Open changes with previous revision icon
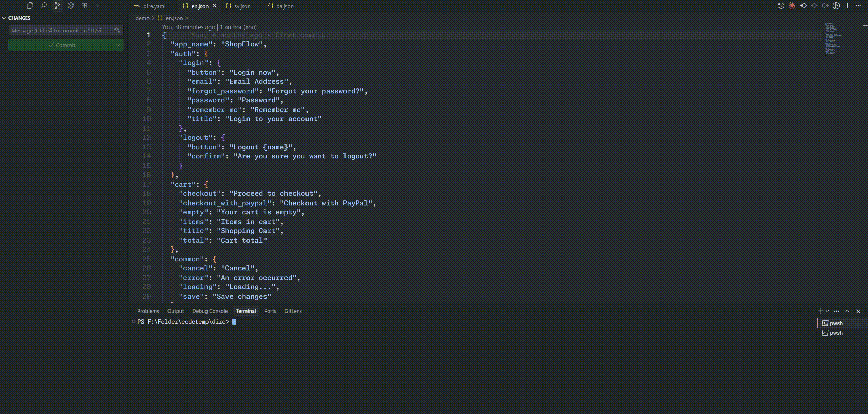 pyautogui.click(x=803, y=6)
